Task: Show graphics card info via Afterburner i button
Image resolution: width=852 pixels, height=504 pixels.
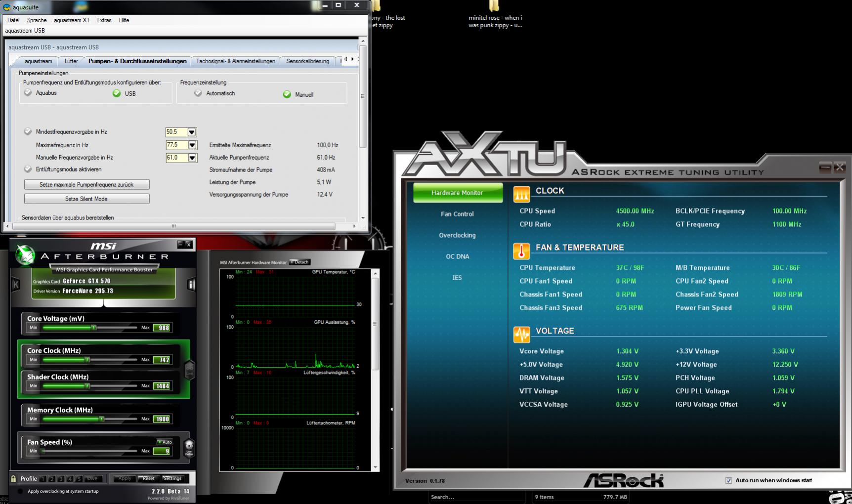Action: click(191, 284)
